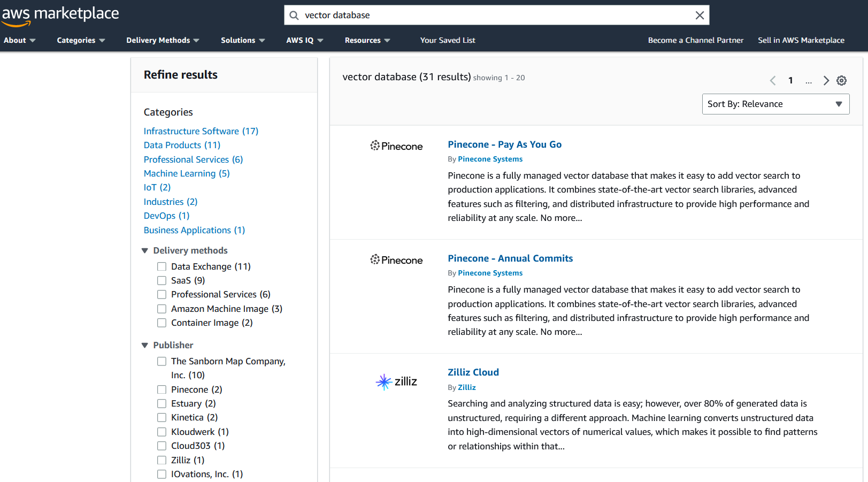Open Pinecone - Pay As You Go listing

click(x=504, y=144)
